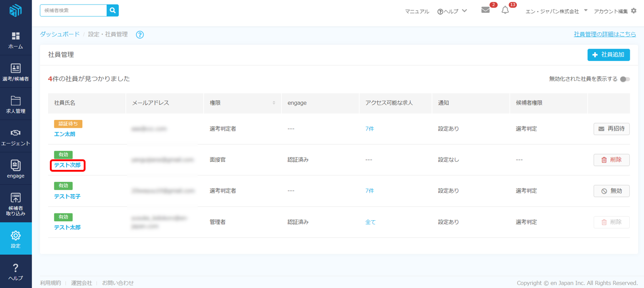
Task: Open Agent section in sidebar
Action: (16, 137)
